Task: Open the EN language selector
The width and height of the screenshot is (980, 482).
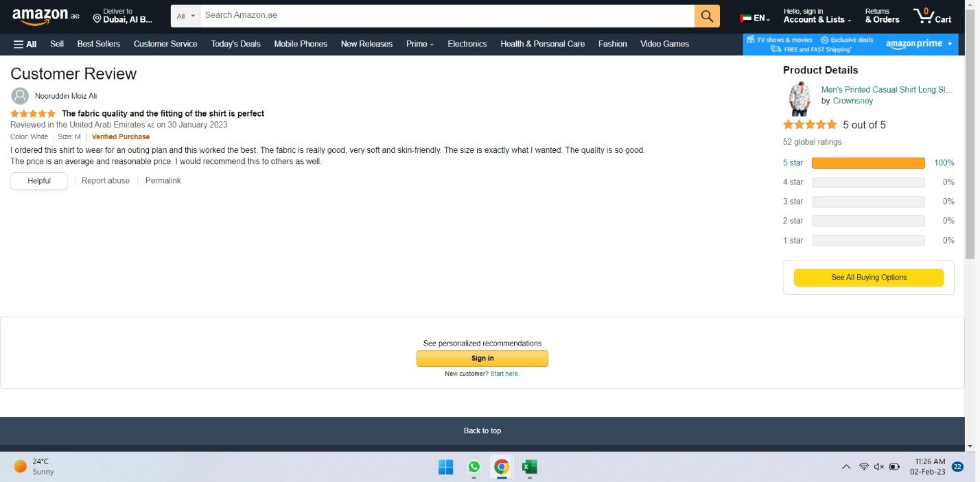Action: (755, 19)
